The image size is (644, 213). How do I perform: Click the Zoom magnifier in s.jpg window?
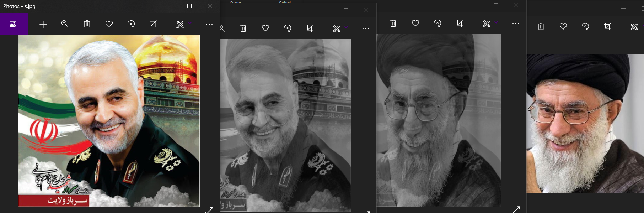tap(65, 24)
